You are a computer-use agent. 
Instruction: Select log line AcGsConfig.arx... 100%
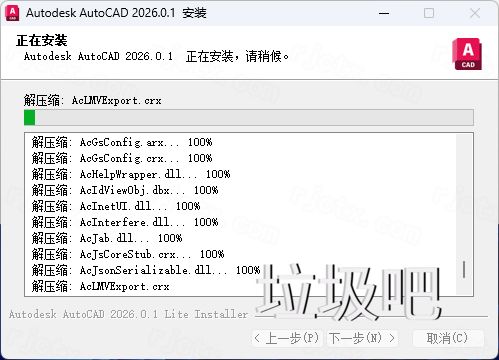[x=122, y=142]
